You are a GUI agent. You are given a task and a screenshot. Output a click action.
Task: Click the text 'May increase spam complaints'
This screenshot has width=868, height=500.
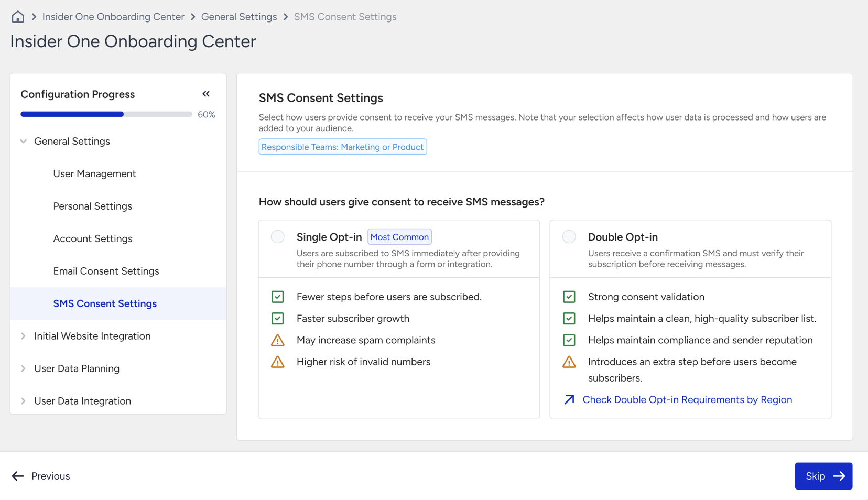[x=366, y=340]
